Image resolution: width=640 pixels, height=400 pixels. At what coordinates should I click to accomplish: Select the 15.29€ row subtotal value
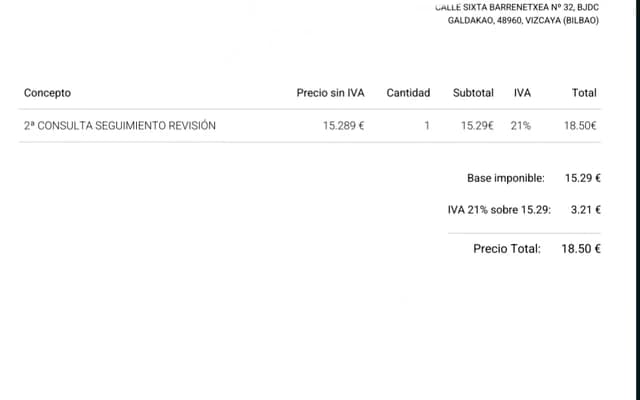pos(477,126)
